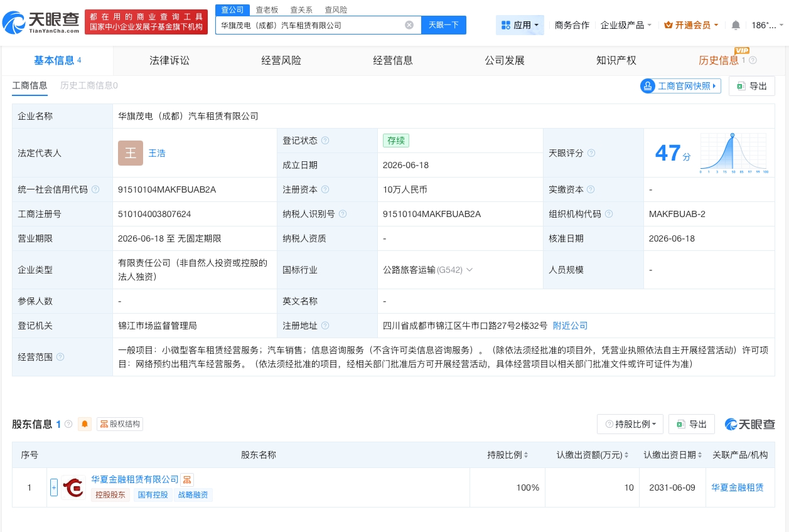Click the crown icon beside 开通会员
This screenshot has width=789, height=532.
click(x=668, y=25)
